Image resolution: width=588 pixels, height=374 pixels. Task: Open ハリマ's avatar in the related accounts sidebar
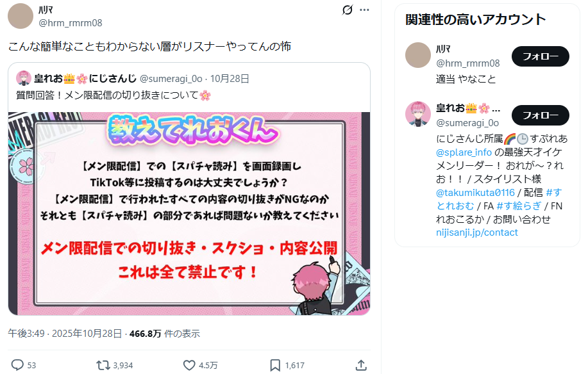click(418, 55)
